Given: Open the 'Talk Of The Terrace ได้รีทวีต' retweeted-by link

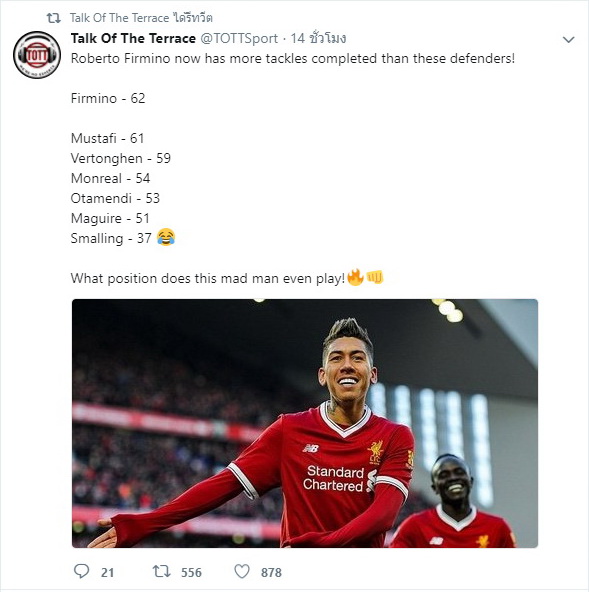Looking at the screenshot, I should tap(141, 18).
